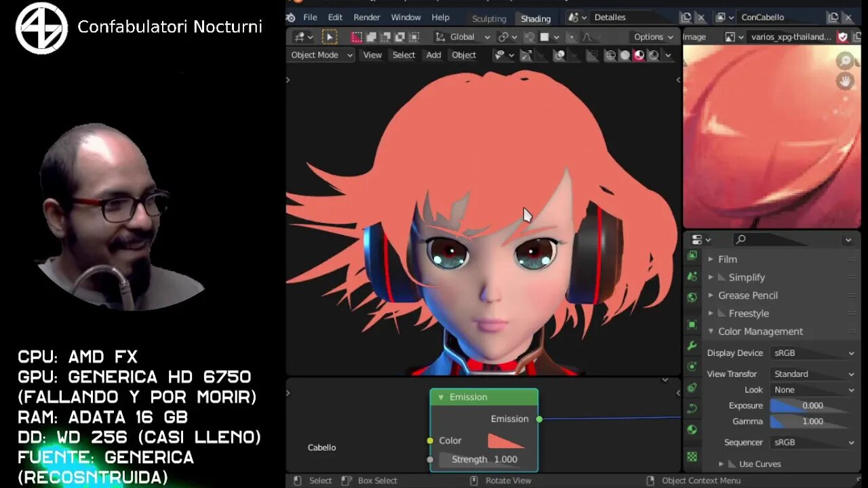Open the Window menu

click(406, 18)
